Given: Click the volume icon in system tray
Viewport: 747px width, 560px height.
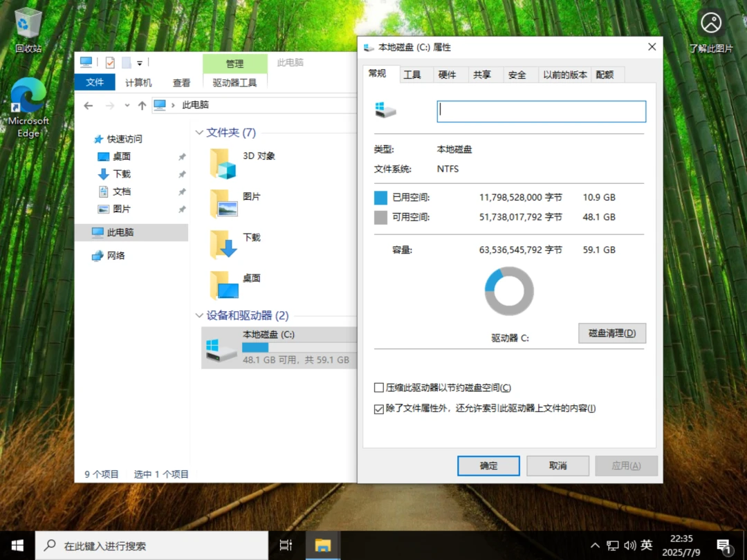Looking at the screenshot, I should [x=630, y=545].
